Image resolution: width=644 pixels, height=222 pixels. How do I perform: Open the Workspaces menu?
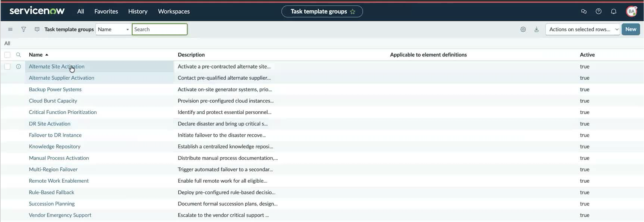(x=174, y=11)
